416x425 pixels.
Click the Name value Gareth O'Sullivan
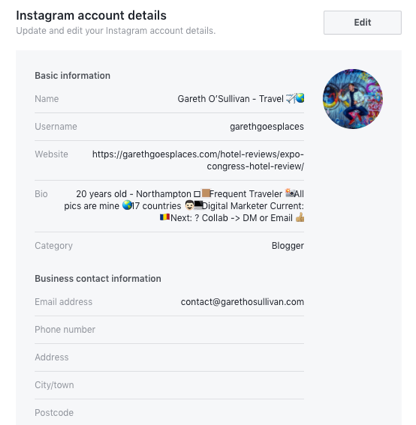[213, 99]
